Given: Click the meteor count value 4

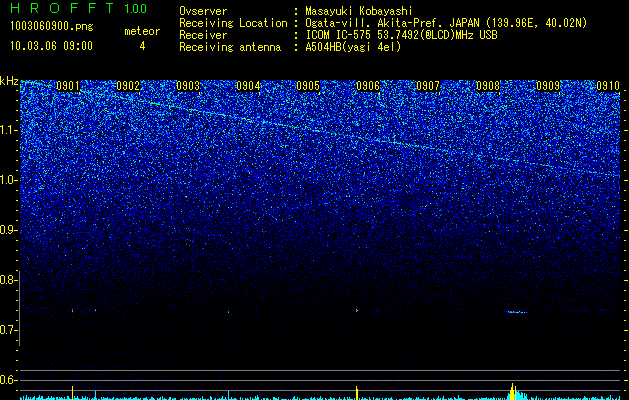Looking at the screenshot, I should (142, 46).
